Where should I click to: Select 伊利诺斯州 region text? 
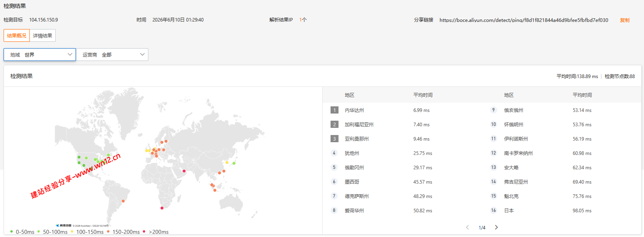(516, 139)
